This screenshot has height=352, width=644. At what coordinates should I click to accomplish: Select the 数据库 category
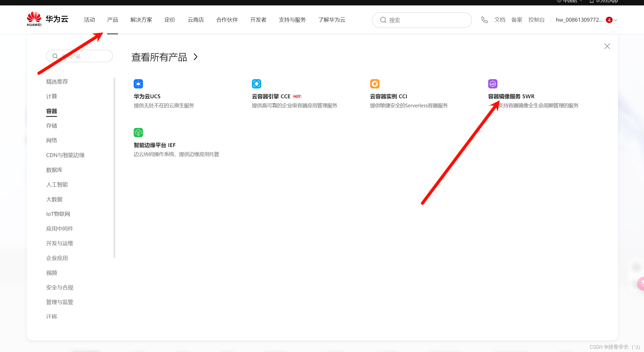[54, 170]
